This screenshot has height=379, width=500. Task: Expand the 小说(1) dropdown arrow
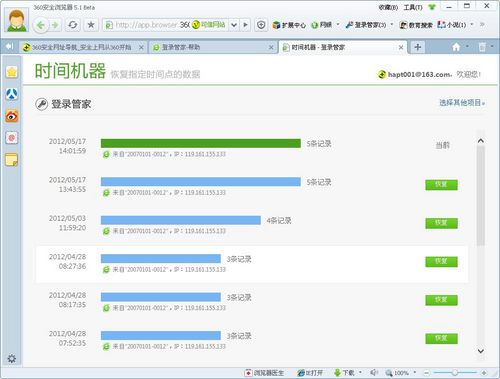(x=472, y=25)
